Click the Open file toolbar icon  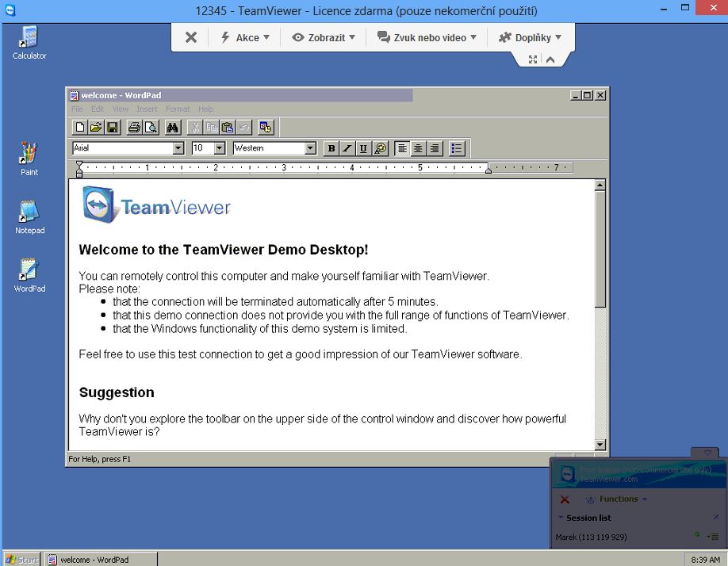[x=96, y=127]
